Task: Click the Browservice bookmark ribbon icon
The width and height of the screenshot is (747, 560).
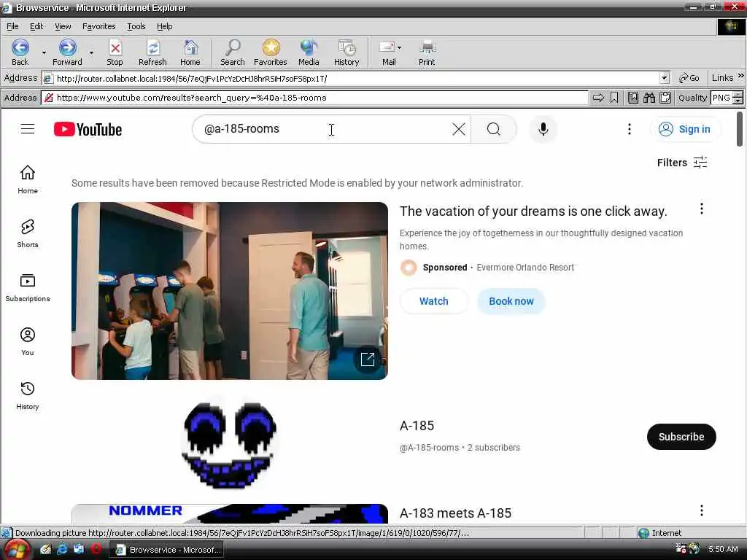Action: point(614,98)
